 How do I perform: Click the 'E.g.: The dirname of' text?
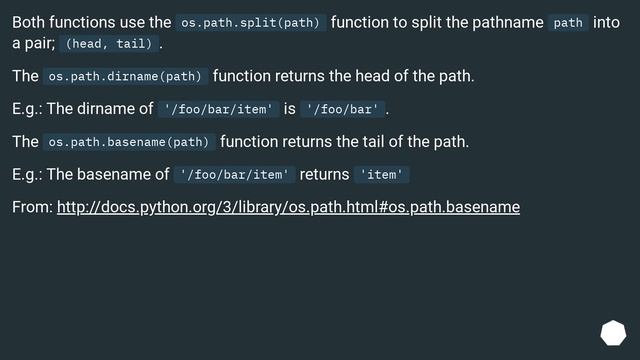click(82, 109)
